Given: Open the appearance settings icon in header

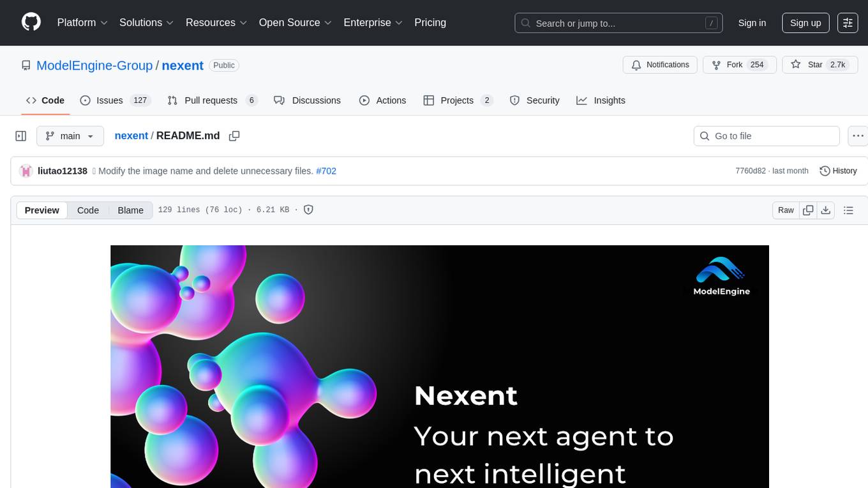Looking at the screenshot, I should coord(848,23).
